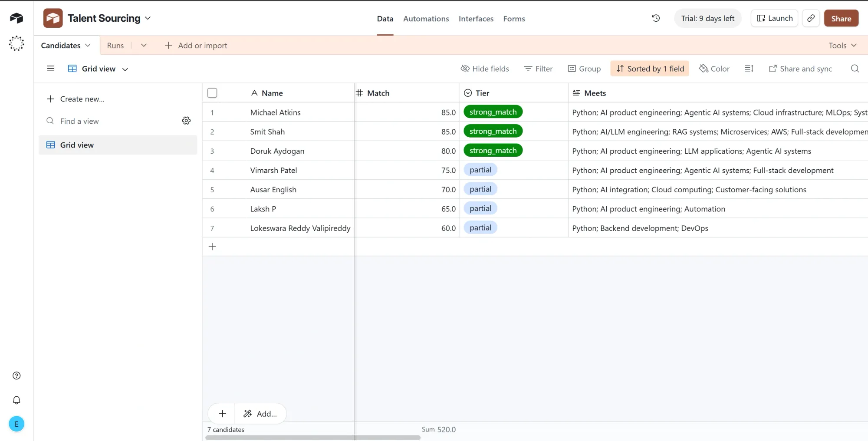This screenshot has width=868, height=441.
Task: Select the Python; Backend development; DevOps cell
Action: coord(718,228)
